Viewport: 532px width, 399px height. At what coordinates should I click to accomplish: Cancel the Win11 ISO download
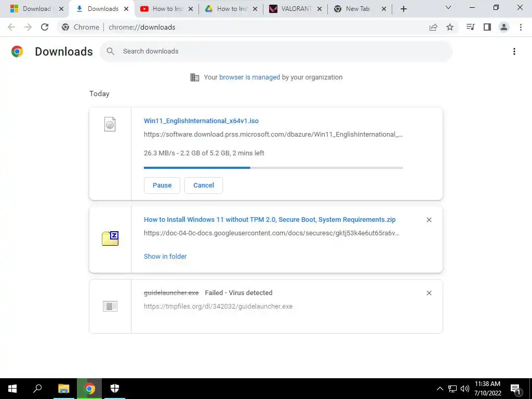[x=204, y=185]
